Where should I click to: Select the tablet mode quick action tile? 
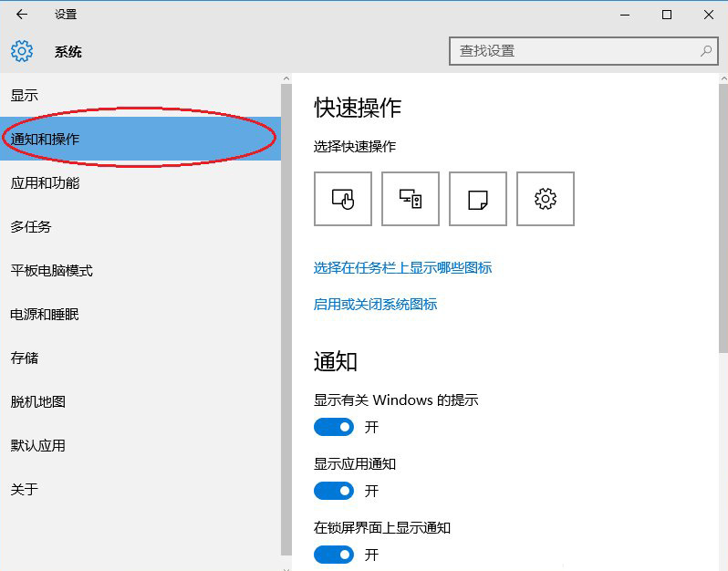pos(343,199)
